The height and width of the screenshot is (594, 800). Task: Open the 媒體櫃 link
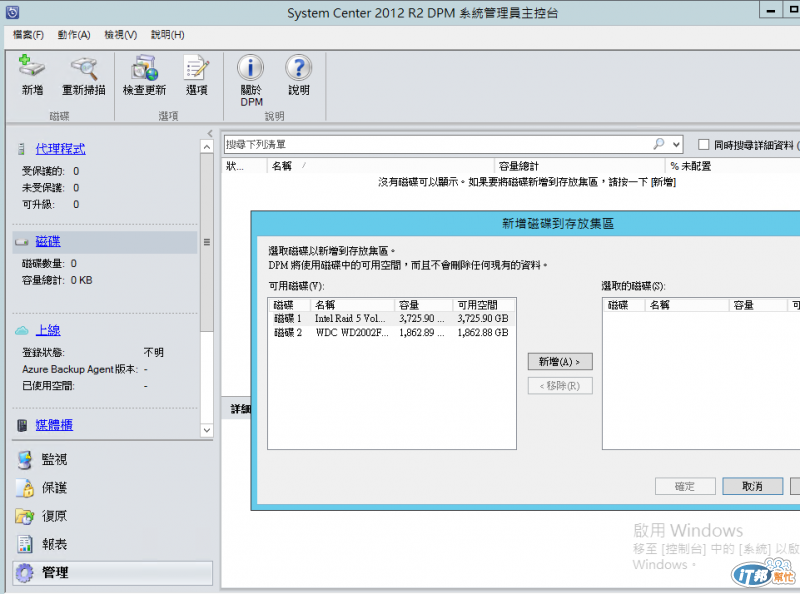[54, 425]
